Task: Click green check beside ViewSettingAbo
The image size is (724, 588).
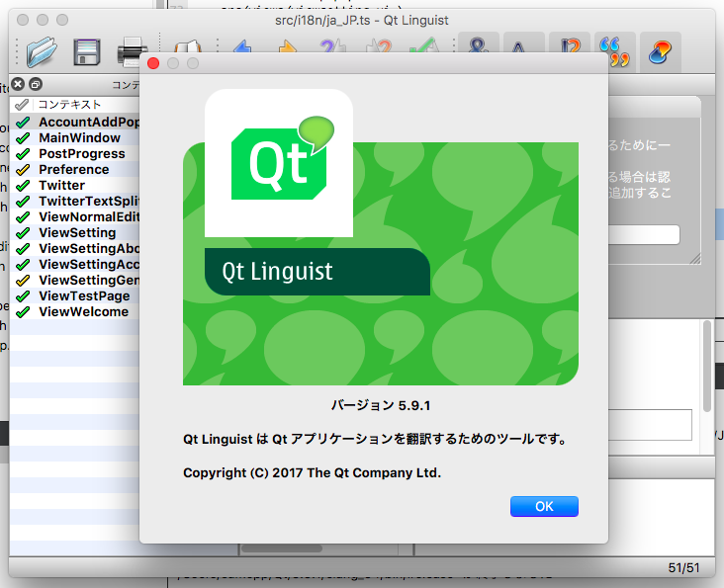Action: click(x=23, y=249)
